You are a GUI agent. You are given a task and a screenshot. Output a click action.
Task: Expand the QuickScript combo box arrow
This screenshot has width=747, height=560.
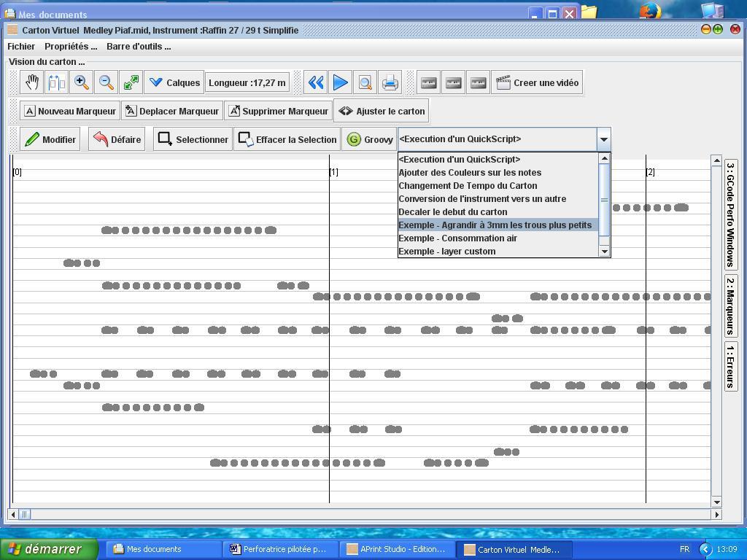(x=603, y=139)
